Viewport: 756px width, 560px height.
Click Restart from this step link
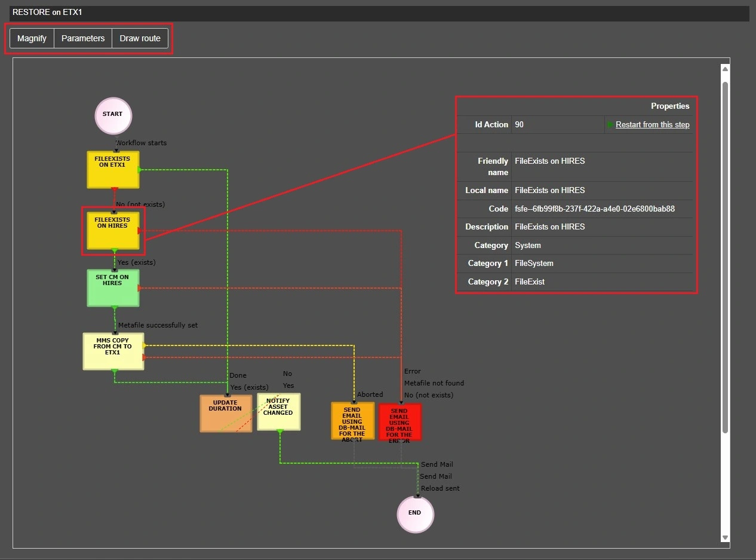point(652,125)
